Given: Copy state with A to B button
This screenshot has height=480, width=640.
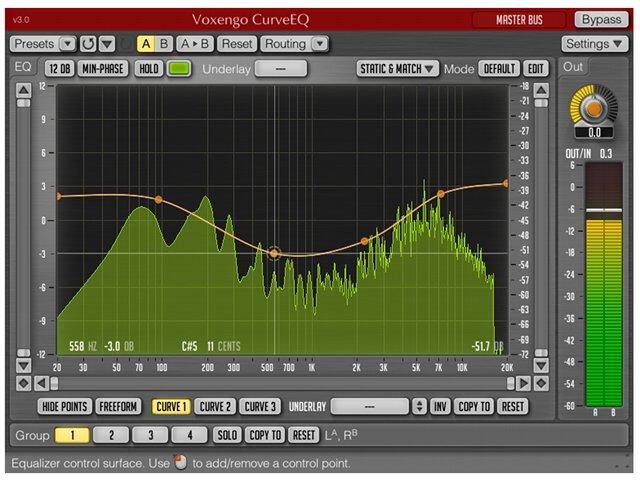Looking at the screenshot, I should (x=195, y=44).
